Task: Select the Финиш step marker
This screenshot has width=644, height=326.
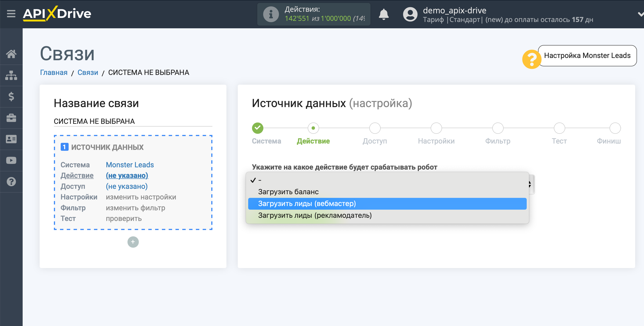Action: [x=615, y=128]
